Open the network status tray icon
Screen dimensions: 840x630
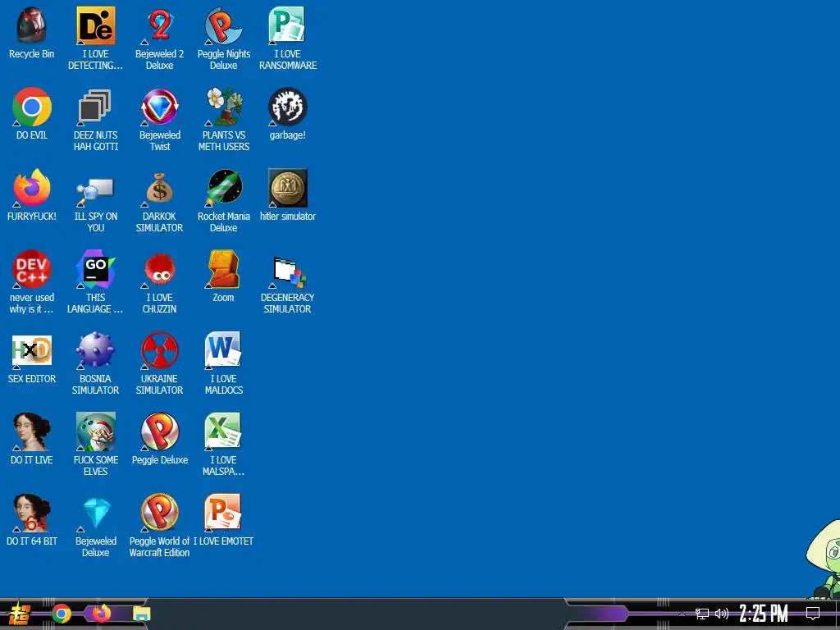tap(702, 614)
